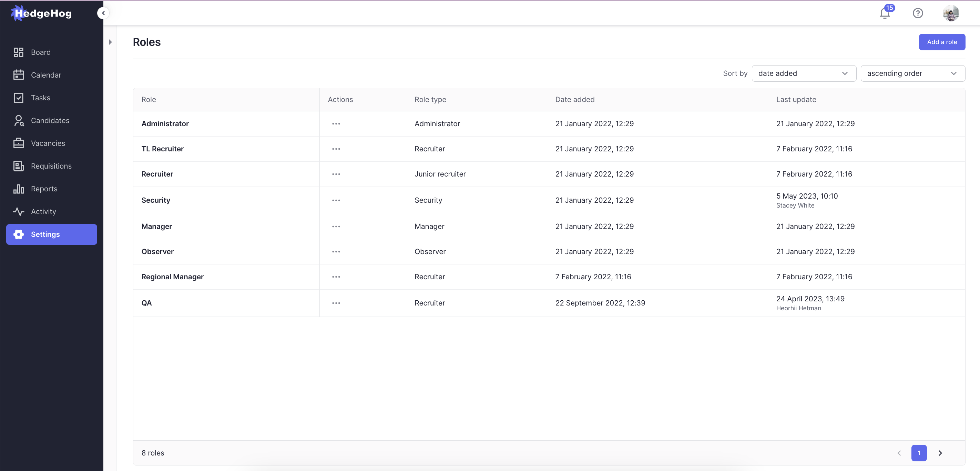The height and width of the screenshot is (471, 980).
Task: Collapse the sidebar with the arrow button
Action: pos(103,13)
